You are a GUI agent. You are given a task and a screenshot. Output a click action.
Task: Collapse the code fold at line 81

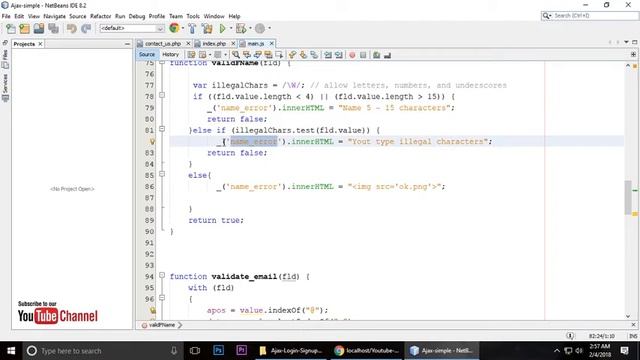[162, 129]
